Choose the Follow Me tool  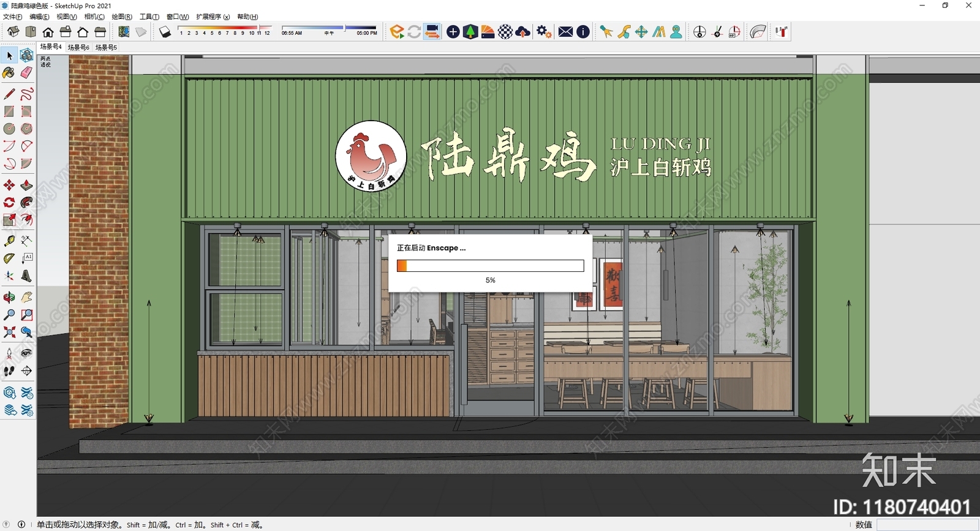tap(26, 202)
